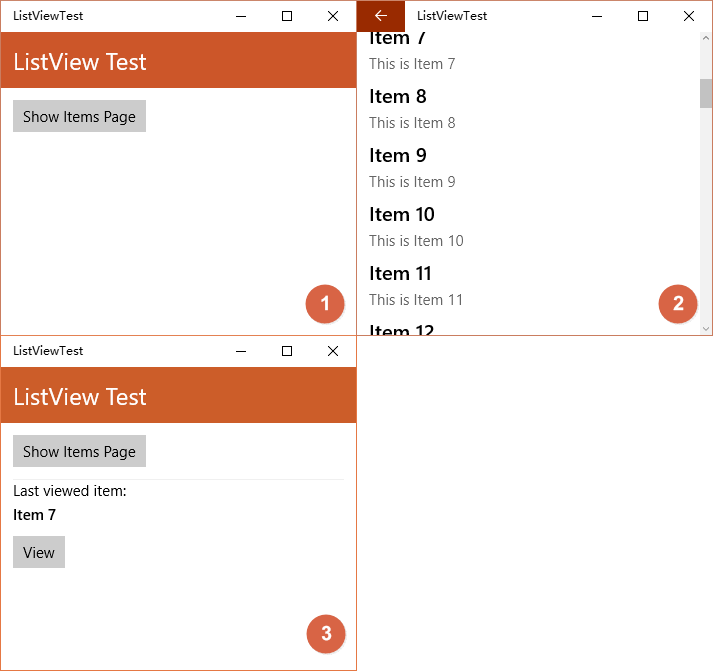This screenshot has height=671, width=713.
Task: Click 'Last viewed item:' label in window 3
Action: pyautogui.click(x=70, y=491)
